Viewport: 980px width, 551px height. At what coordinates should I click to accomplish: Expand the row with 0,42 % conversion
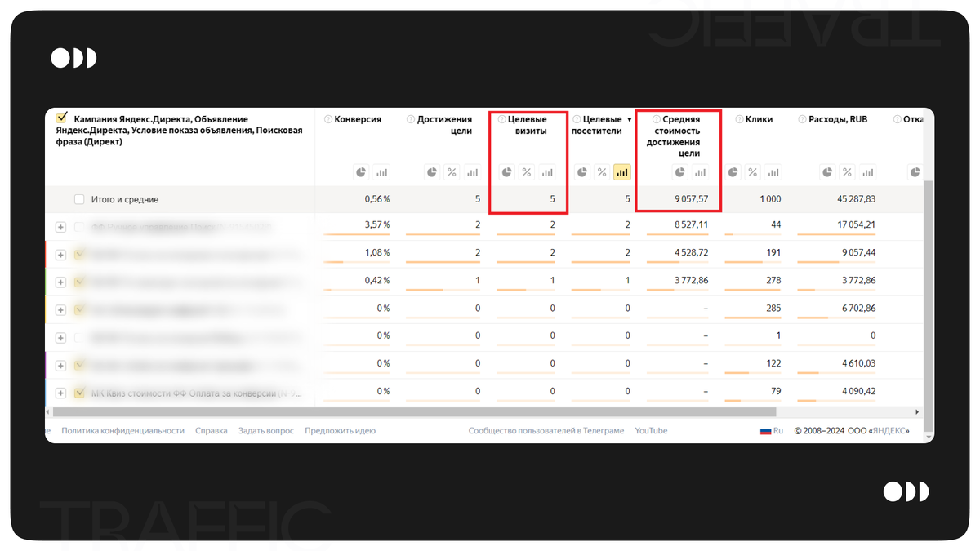click(60, 282)
